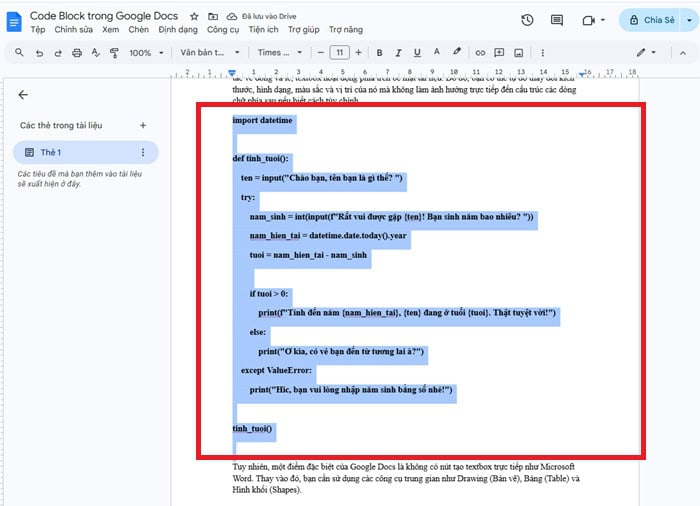Add a new document tab
This screenshot has width=700, height=506.
[x=143, y=125]
